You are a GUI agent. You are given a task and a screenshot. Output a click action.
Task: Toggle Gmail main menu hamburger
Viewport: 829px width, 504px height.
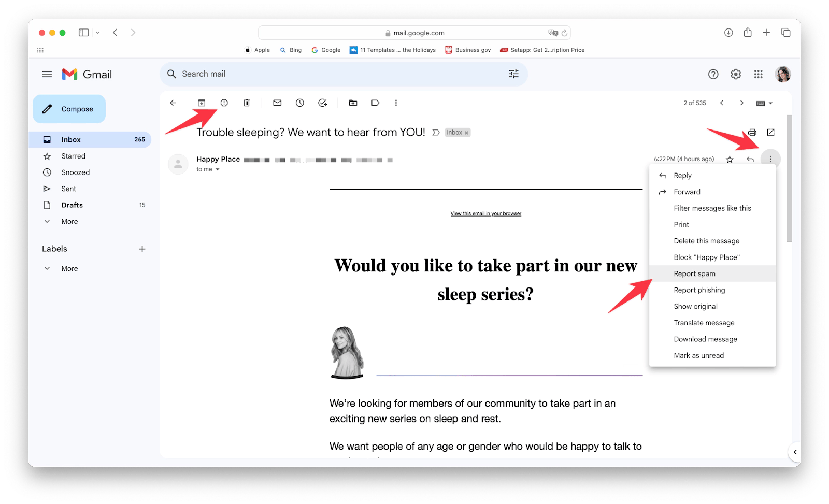click(x=47, y=75)
